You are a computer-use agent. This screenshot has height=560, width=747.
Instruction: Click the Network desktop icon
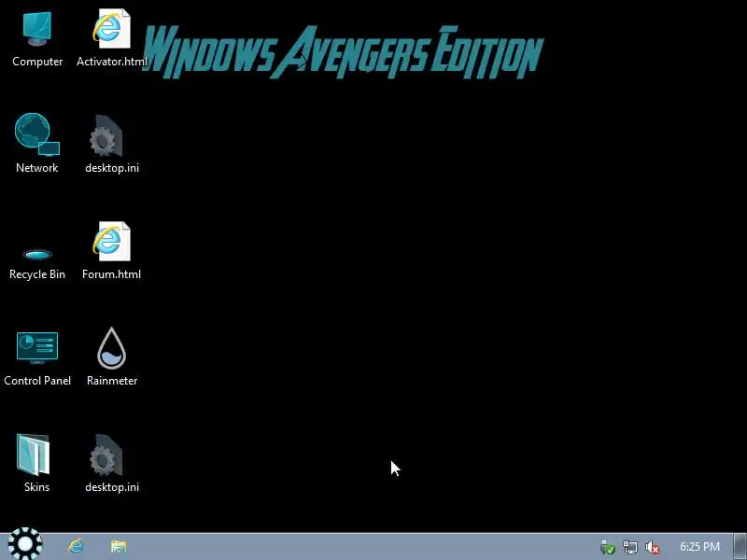click(37, 143)
